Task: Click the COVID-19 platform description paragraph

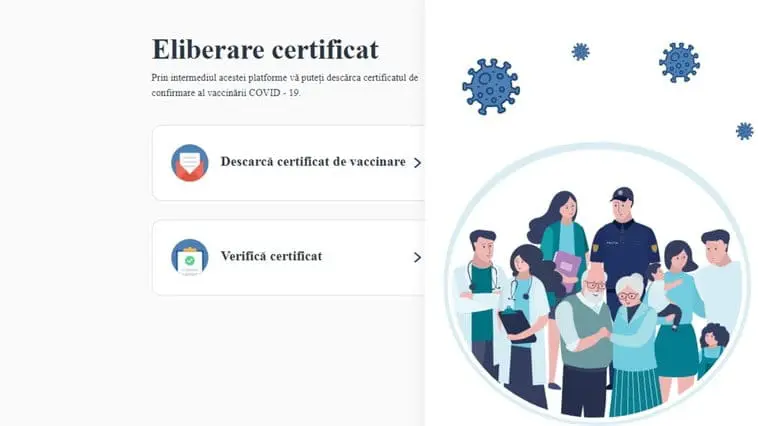Action: click(285, 85)
